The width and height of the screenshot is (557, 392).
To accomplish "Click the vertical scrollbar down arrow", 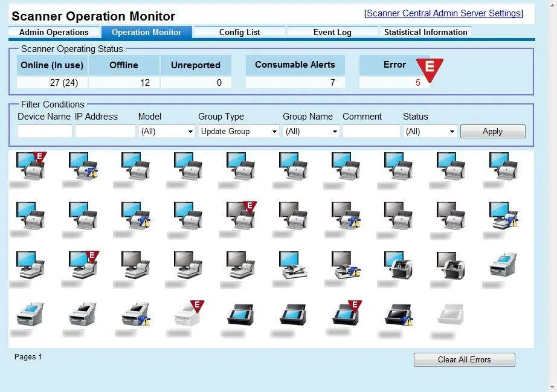I will (552, 387).
